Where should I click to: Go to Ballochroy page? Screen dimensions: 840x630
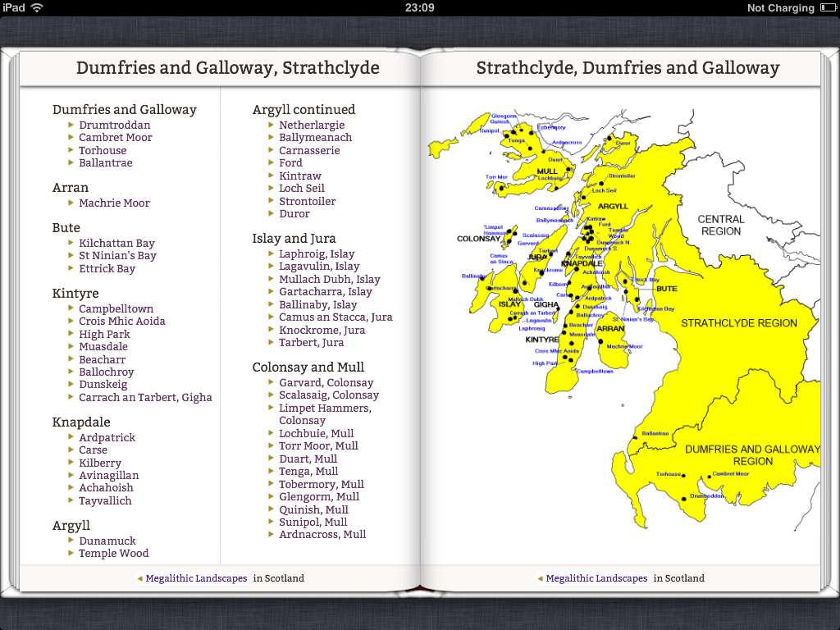107,372
